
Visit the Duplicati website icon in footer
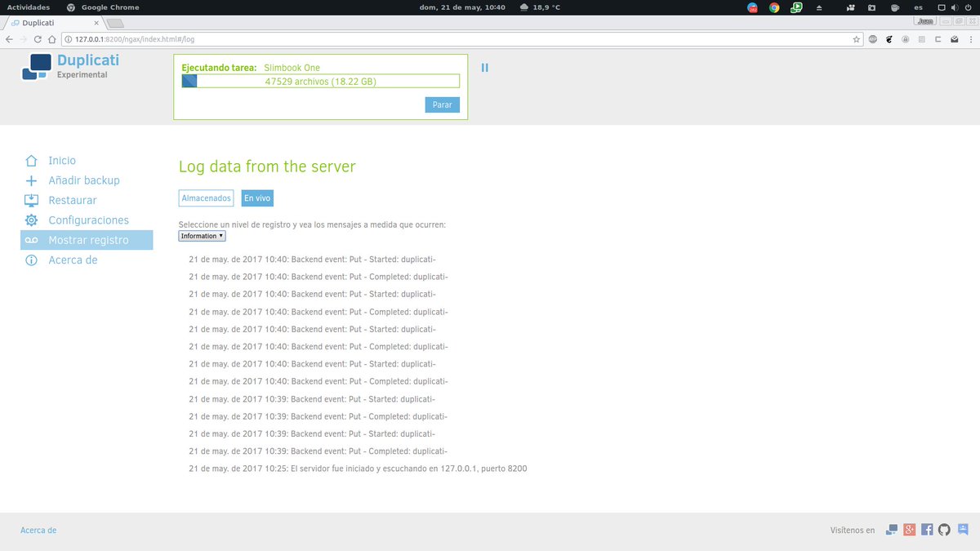(x=892, y=530)
